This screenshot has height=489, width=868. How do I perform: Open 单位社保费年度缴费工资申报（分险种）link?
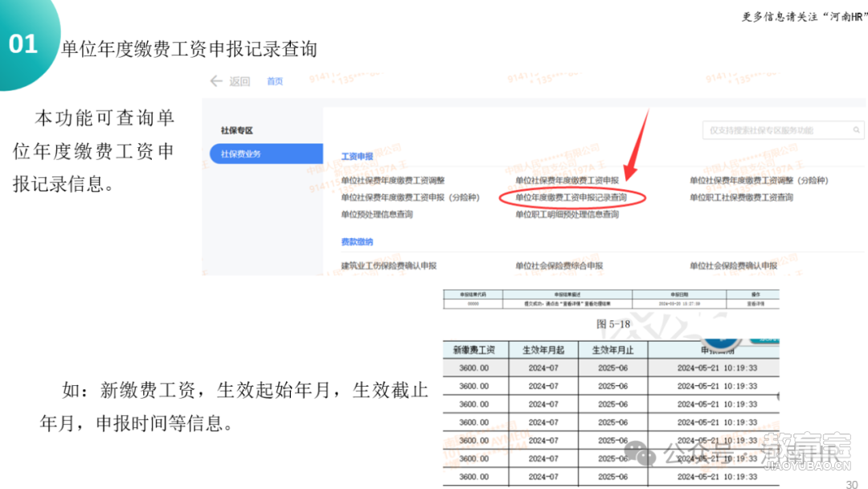[410, 198]
